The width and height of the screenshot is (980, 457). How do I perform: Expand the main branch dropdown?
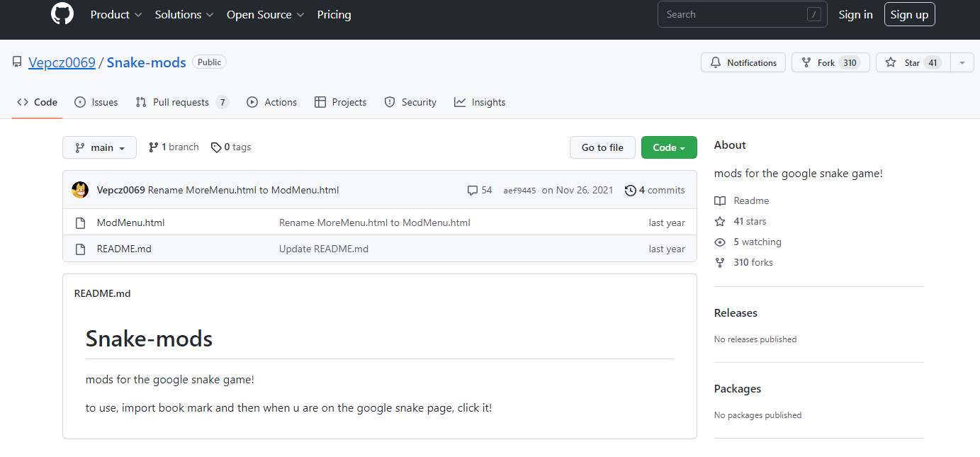[99, 147]
